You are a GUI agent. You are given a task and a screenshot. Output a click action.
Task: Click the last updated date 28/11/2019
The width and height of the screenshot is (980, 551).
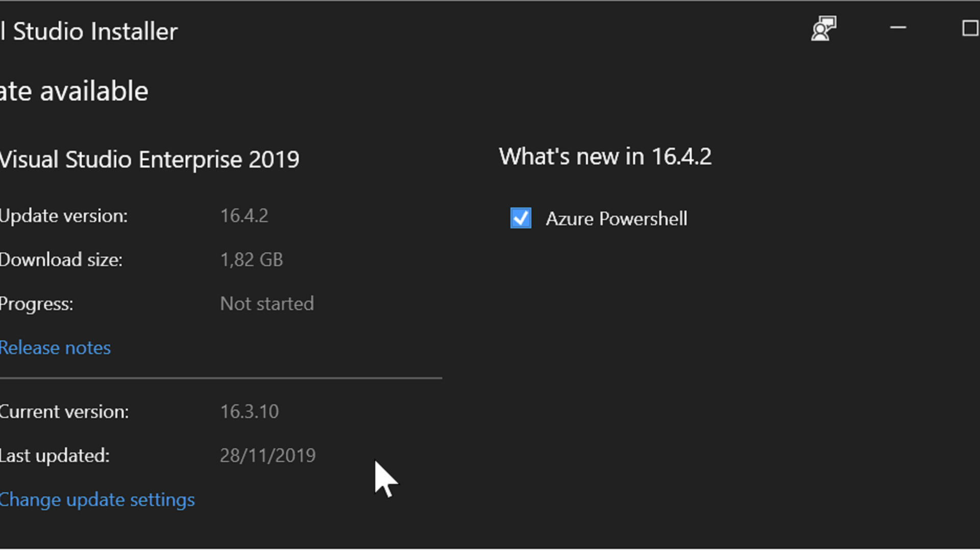click(x=267, y=456)
